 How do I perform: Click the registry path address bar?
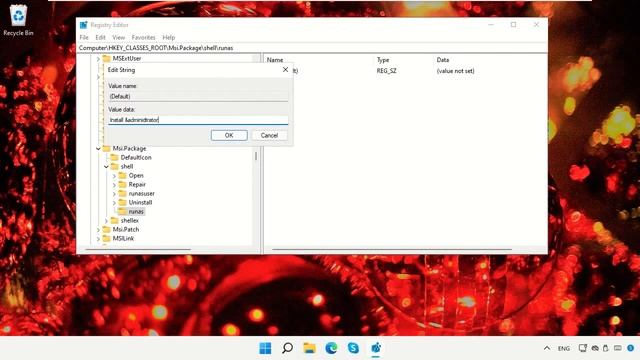coord(312,48)
